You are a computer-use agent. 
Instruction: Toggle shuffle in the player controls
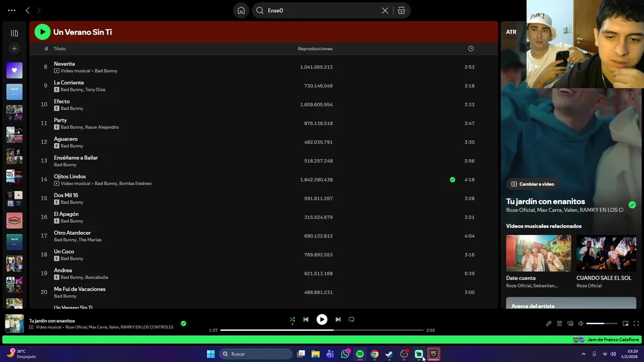pyautogui.click(x=292, y=319)
